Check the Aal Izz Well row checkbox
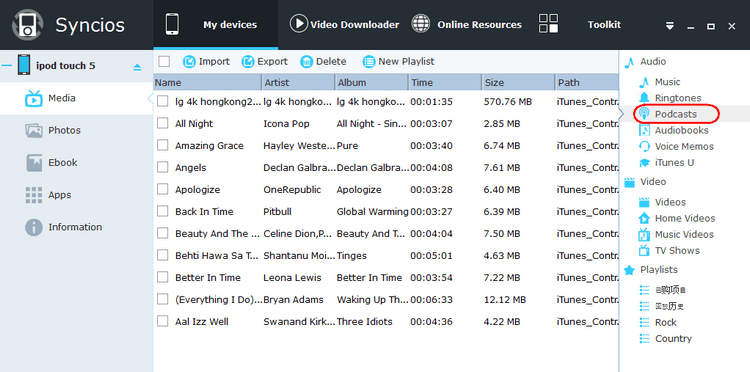Image resolution: width=750 pixels, height=372 pixels. (x=163, y=321)
